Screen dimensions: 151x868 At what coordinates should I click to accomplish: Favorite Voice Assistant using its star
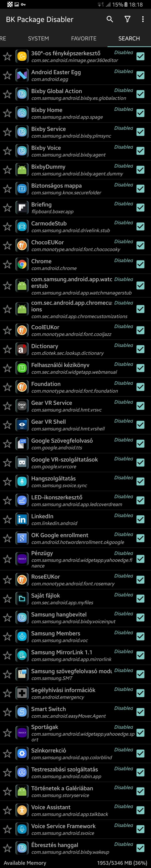click(x=7, y=810)
